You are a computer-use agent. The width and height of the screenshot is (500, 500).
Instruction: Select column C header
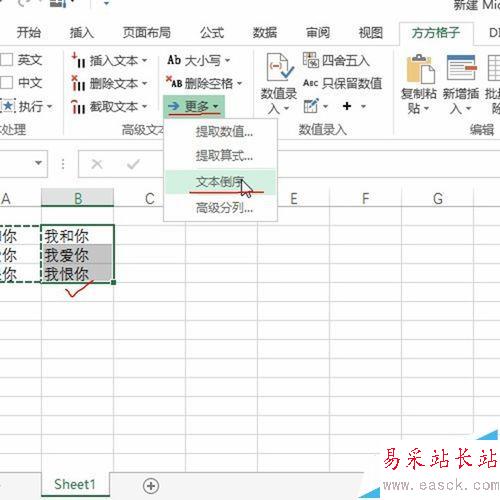(150, 199)
